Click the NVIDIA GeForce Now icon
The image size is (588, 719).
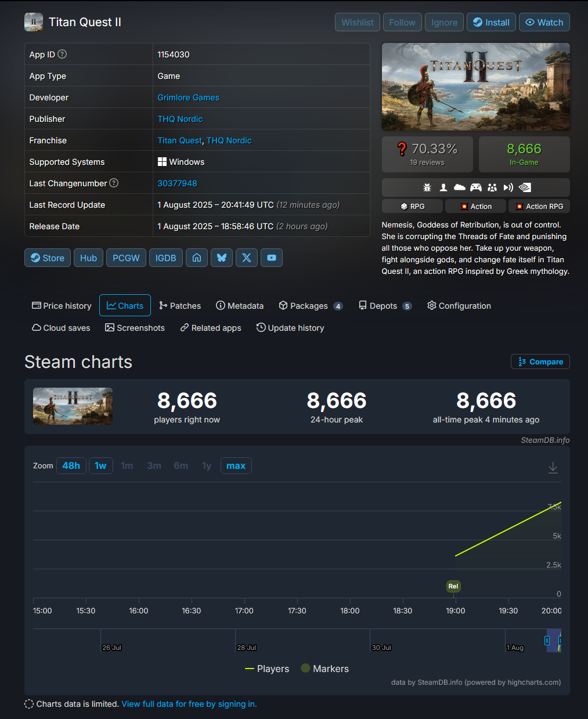tap(525, 187)
